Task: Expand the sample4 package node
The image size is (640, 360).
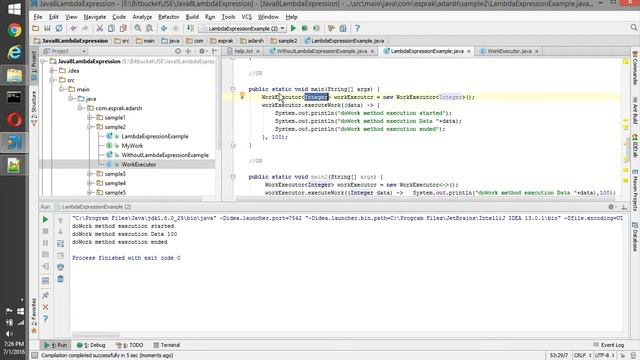Action: coord(89,183)
